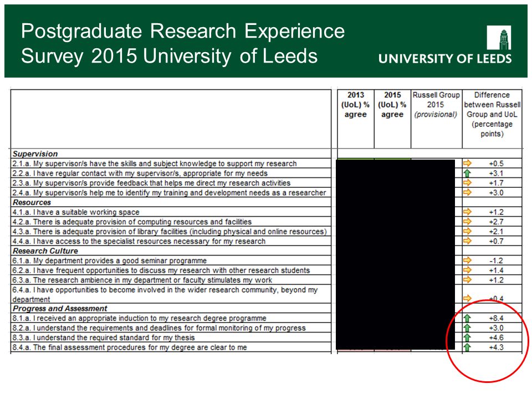Click the 'Supervision' section heading
532x399 pixels.
(x=35, y=154)
